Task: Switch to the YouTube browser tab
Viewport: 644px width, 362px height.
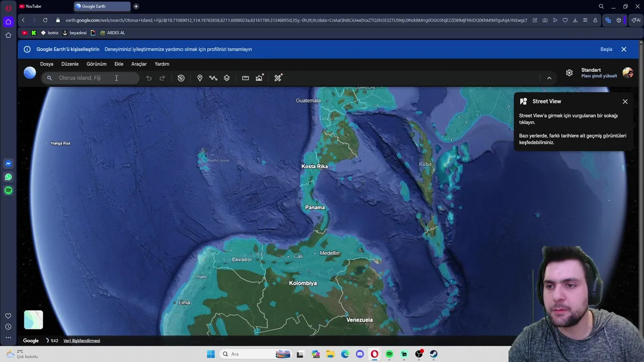Action: [x=44, y=6]
